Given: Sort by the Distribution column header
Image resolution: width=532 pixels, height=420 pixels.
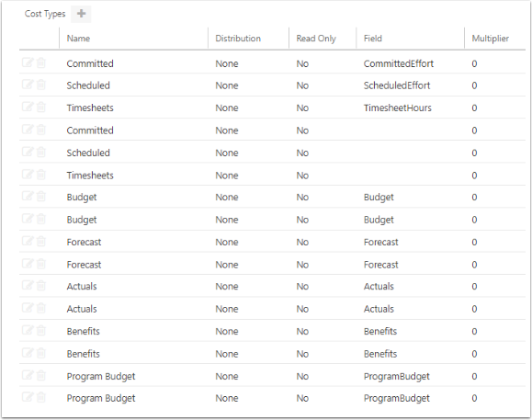Looking at the screenshot, I should pyautogui.click(x=238, y=39).
